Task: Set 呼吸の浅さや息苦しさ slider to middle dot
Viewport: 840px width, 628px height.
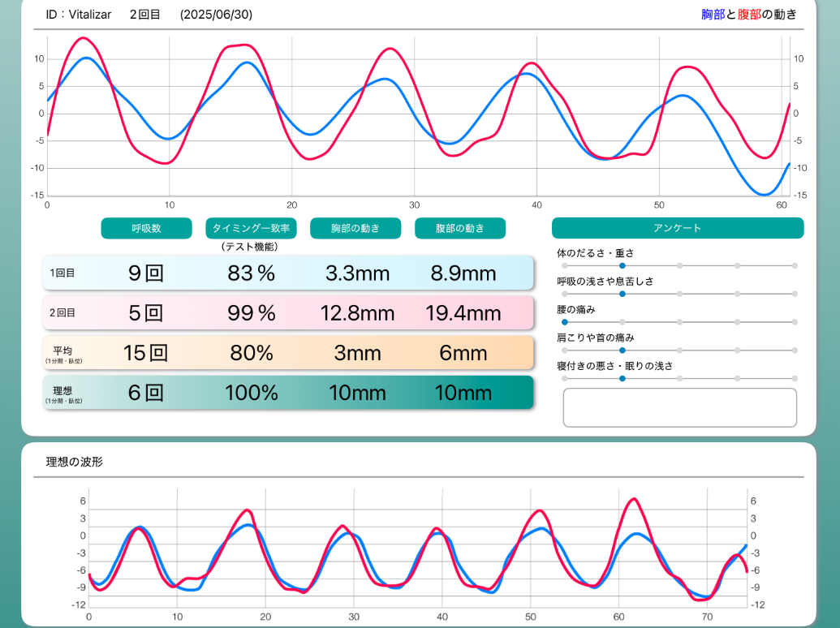Action: (679, 294)
